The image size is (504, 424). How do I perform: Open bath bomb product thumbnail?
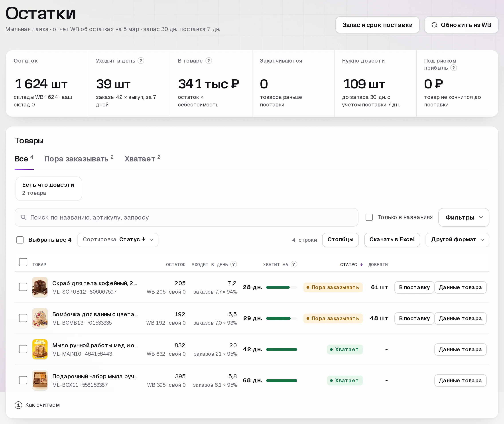[40, 318]
